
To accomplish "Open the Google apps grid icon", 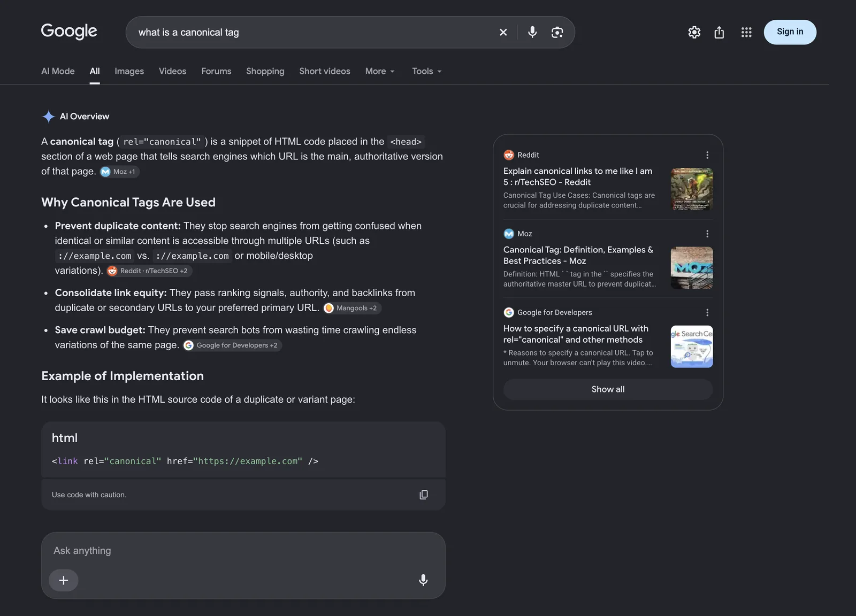I will (746, 33).
